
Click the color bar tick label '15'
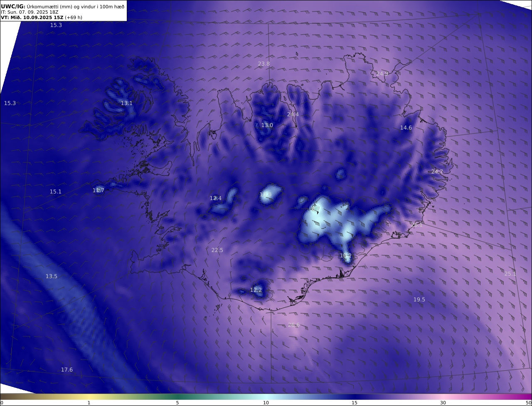pos(355,403)
